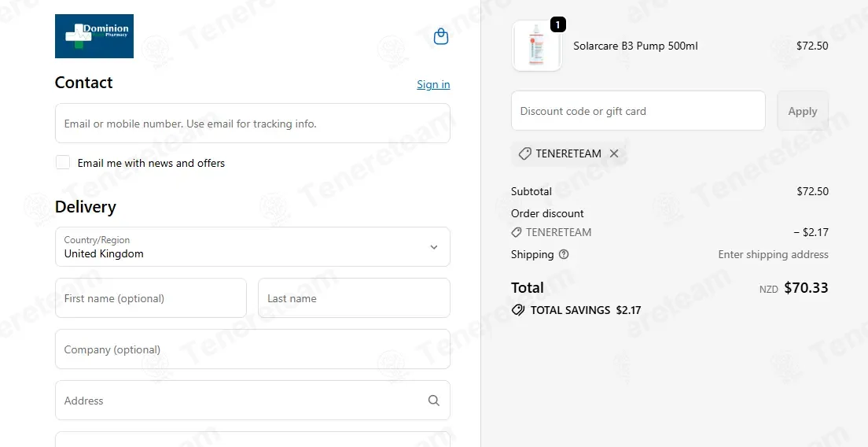Open the shopping bag cart icon
The height and width of the screenshot is (447, 868).
(x=440, y=36)
